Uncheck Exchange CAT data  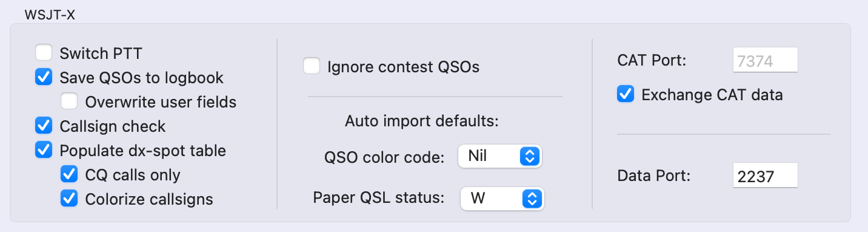(x=626, y=95)
